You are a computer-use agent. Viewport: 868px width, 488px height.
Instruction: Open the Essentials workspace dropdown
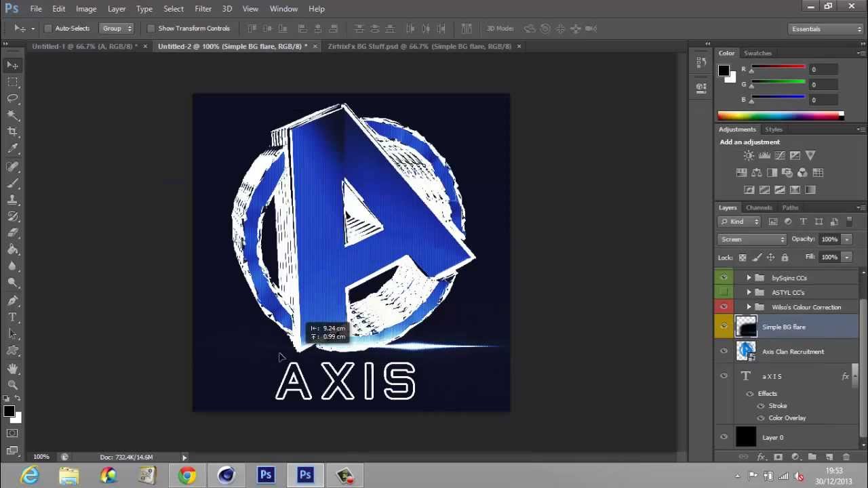pos(827,29)
